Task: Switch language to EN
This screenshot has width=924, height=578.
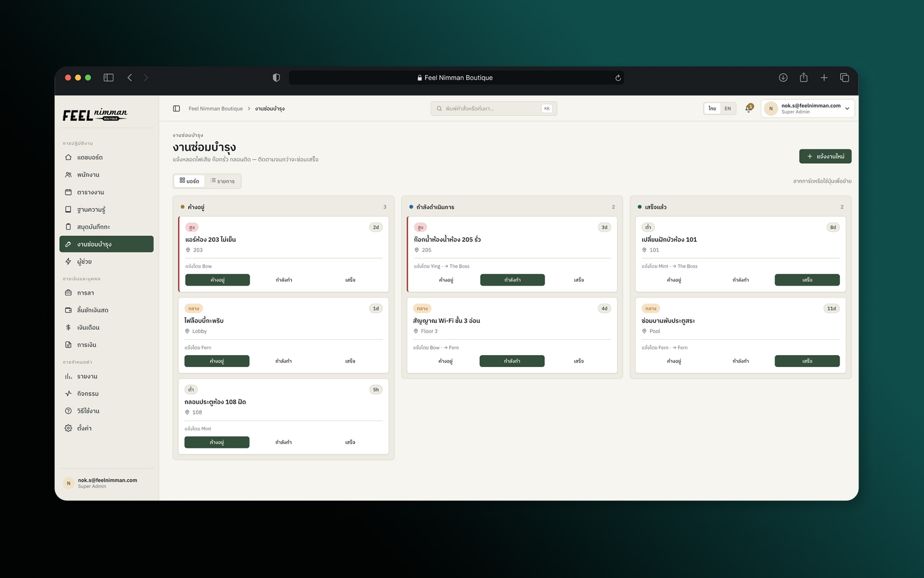Action: 728,108
